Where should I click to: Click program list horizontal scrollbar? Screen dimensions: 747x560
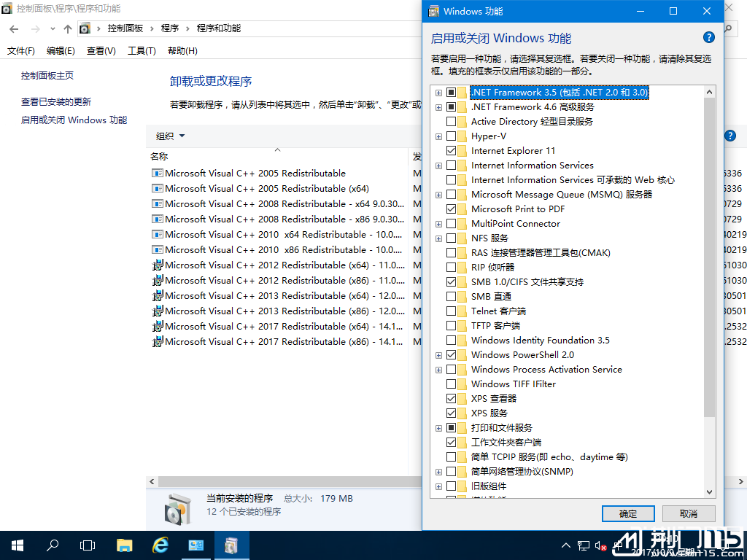290,481
